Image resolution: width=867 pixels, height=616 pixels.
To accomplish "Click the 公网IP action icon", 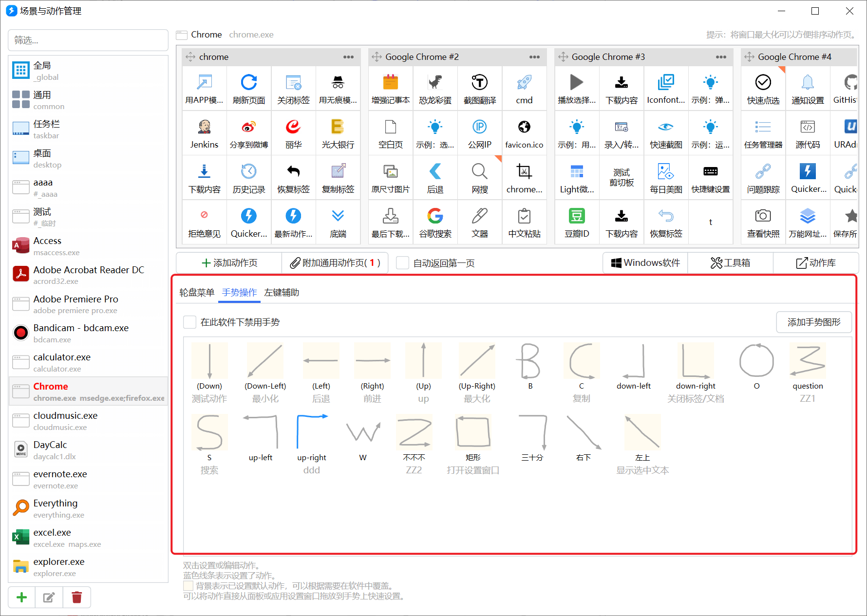I will point(480,127).
